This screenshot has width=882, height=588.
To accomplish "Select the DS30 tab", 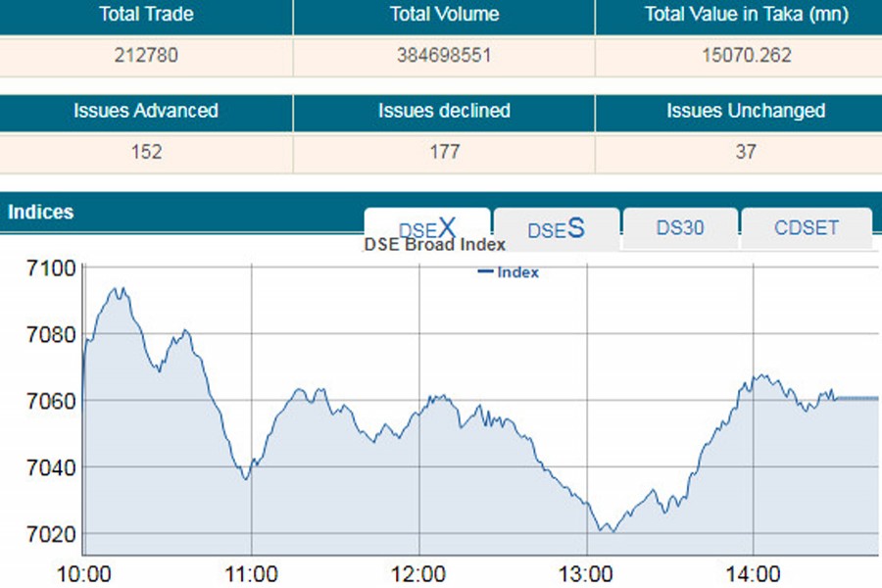I will tap(680, 228).
